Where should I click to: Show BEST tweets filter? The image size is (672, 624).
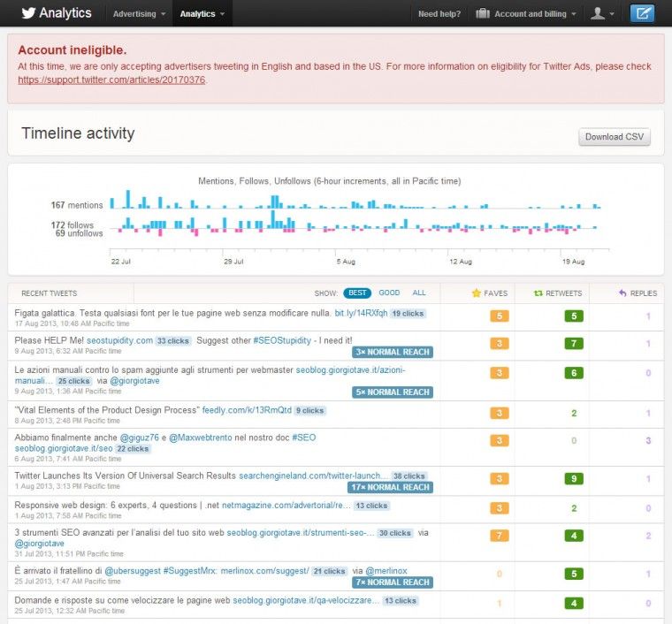point(357,293)
